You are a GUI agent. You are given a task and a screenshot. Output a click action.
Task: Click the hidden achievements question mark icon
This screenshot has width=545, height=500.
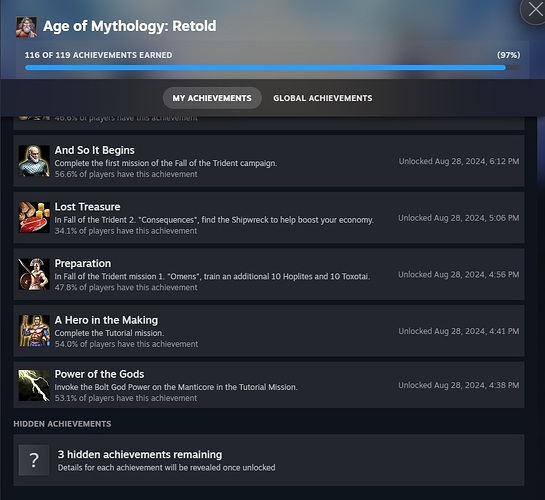click(x=34, y=460)
